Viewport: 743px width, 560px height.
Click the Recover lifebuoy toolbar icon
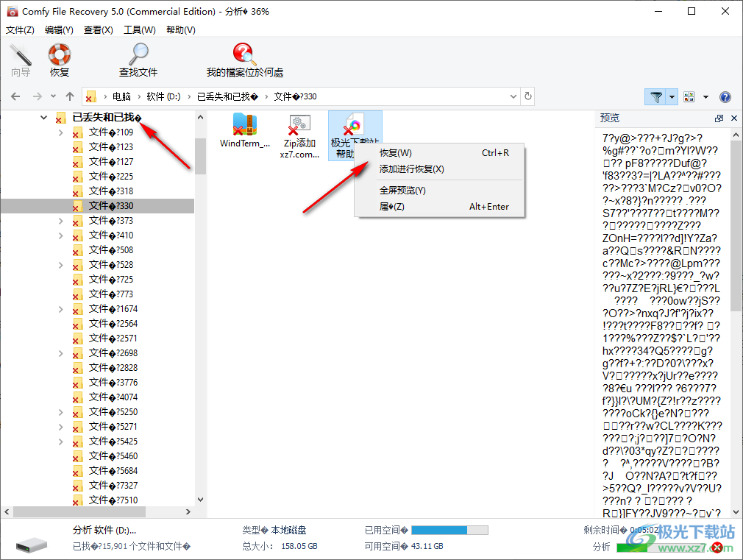pyautogui.click(x=60, y=60)
